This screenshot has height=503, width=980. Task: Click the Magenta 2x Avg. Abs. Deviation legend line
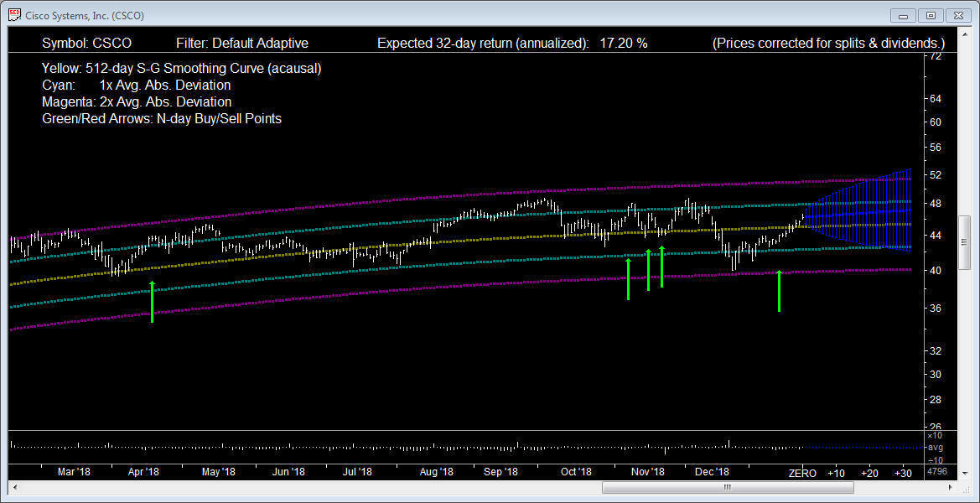click(x=137, y=101)
